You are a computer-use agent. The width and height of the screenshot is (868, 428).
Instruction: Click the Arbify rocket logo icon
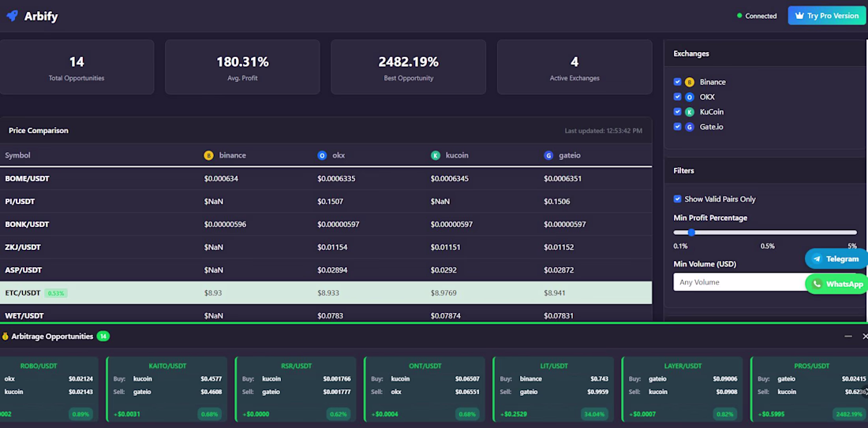coord(12,16)
